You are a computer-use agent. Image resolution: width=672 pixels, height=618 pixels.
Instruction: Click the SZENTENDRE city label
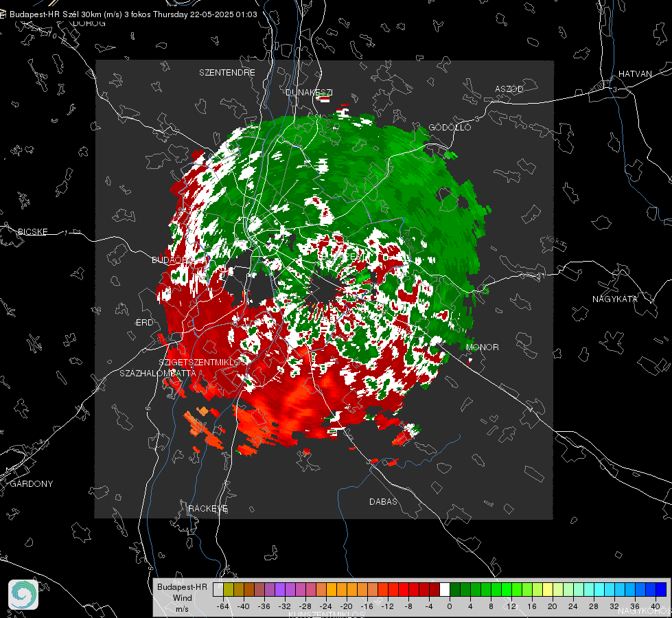click(x=227, y=73)
